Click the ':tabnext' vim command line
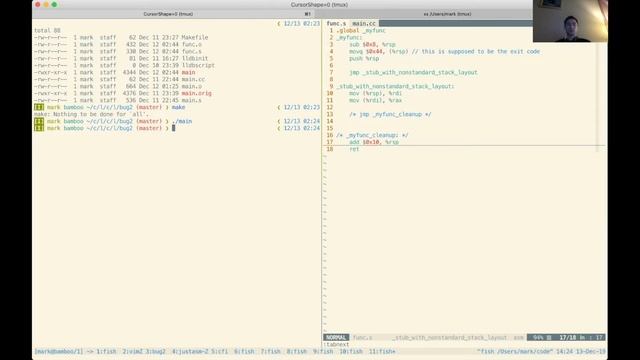The image size is (640, 360). [x=336, y=344]
